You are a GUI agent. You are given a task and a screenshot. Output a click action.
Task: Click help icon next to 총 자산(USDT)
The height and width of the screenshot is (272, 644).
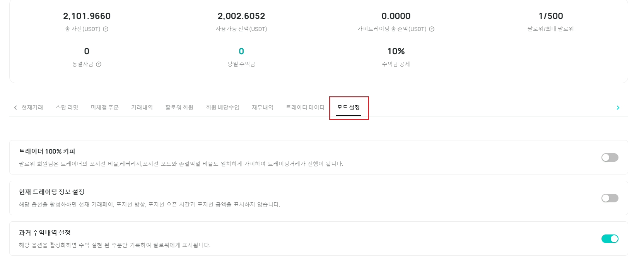coord(106,29)
